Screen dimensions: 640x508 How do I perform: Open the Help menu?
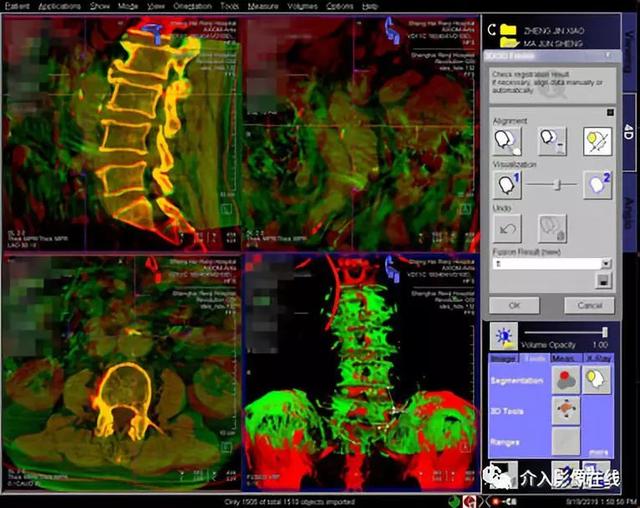click(370, 6)
